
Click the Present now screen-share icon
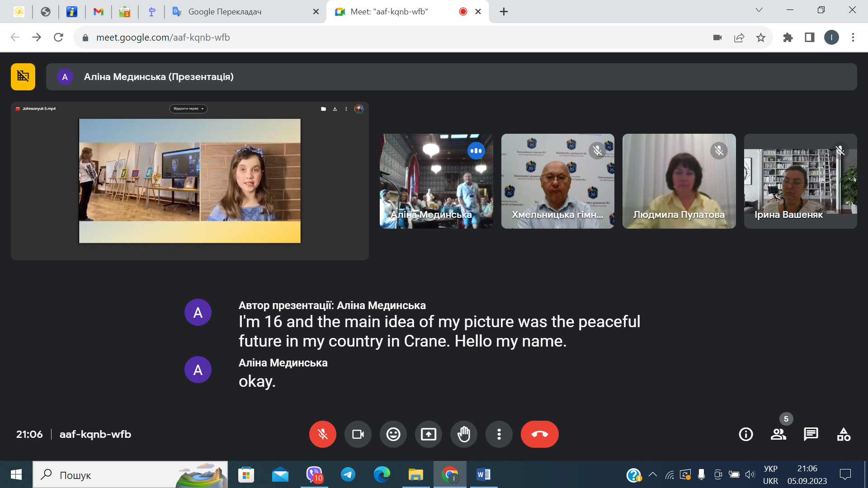point(428,434)
